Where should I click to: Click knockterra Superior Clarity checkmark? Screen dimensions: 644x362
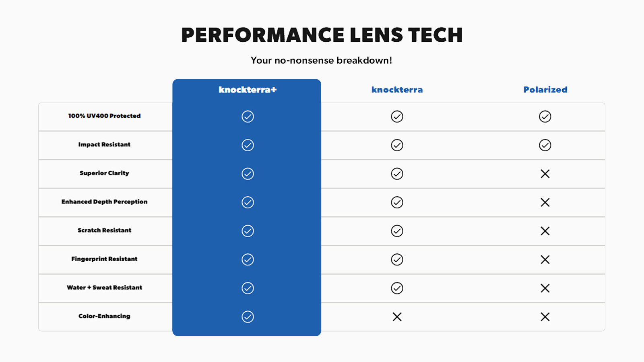(397, 174)
